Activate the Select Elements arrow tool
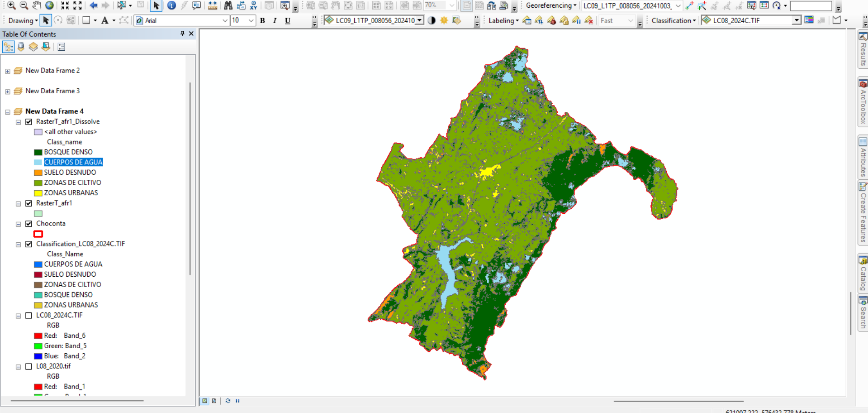 (156, 5)
